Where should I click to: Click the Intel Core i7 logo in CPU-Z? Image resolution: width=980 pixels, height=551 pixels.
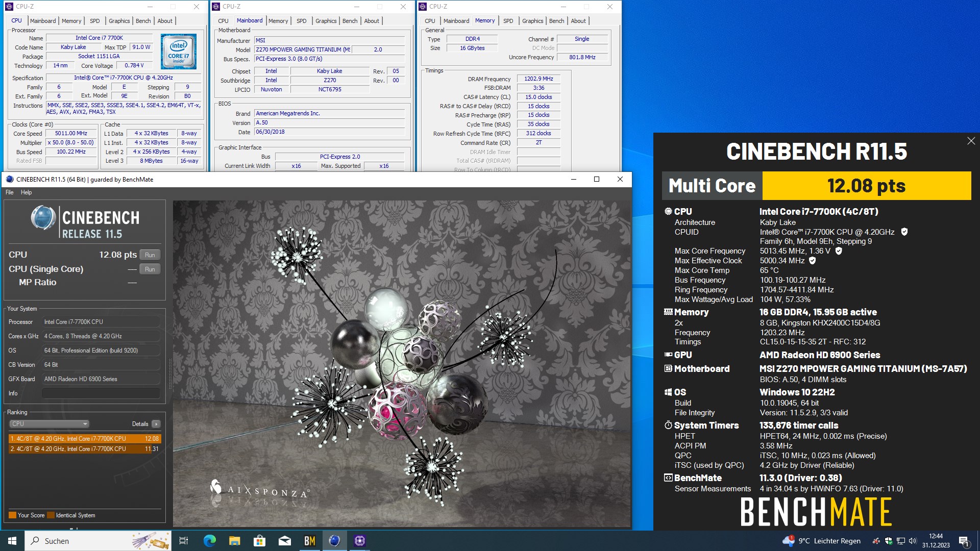click(x=179, y=52)
